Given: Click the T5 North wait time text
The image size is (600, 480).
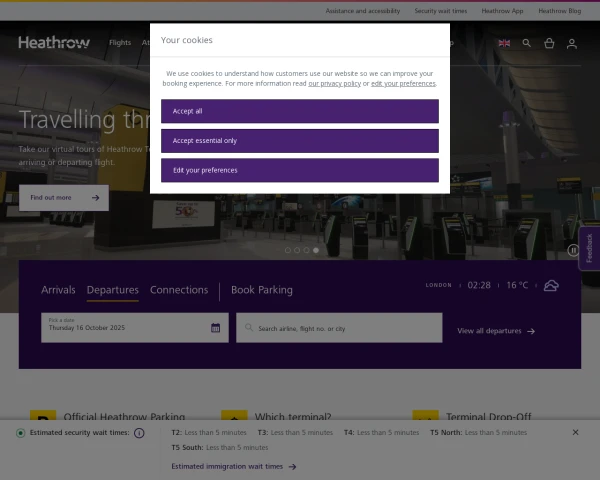Looking at the screenshot, I should (478, 433).
